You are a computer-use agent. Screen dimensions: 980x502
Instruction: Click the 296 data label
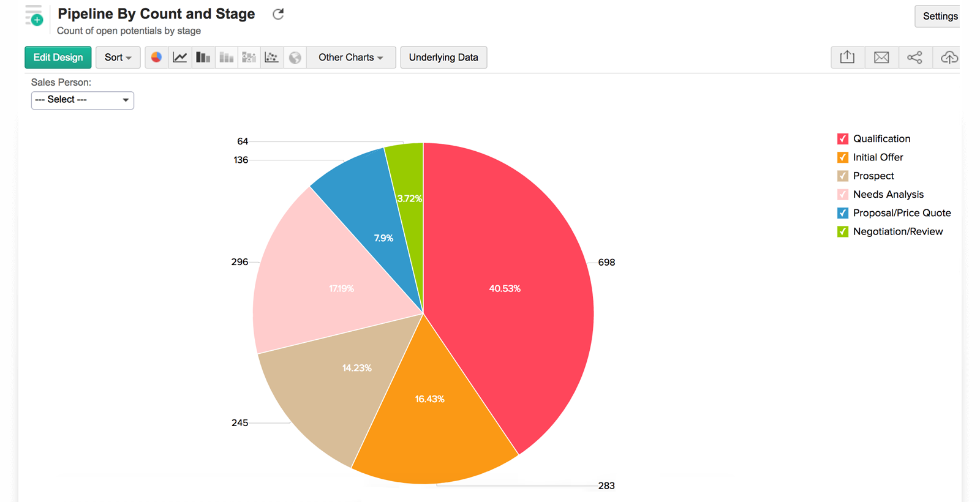239,262
